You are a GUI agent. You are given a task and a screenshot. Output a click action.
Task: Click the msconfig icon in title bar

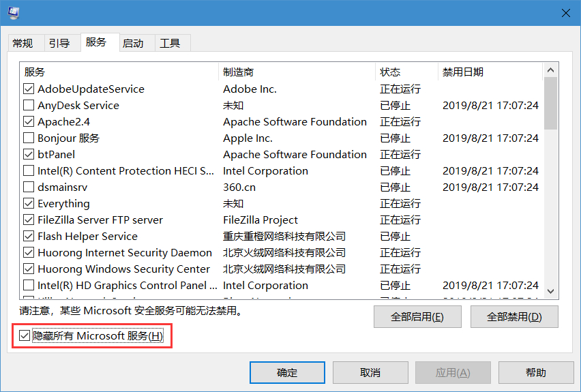[14, 13]
